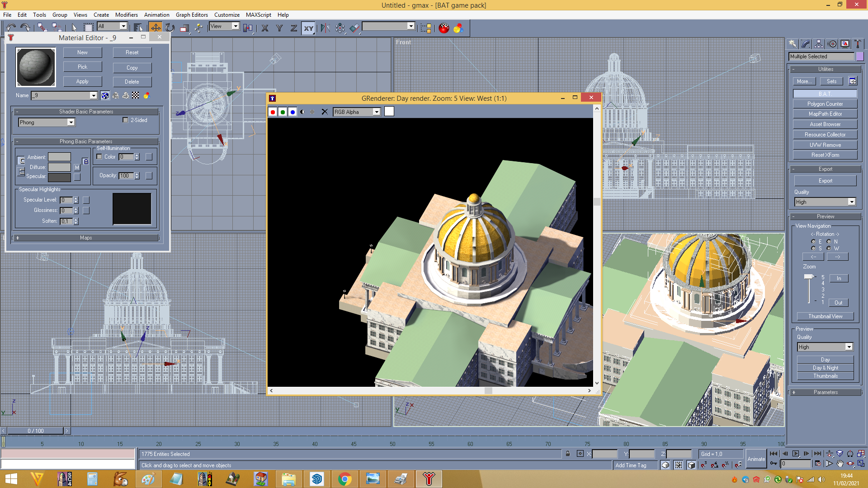Click the Select by Name icon

138,28
